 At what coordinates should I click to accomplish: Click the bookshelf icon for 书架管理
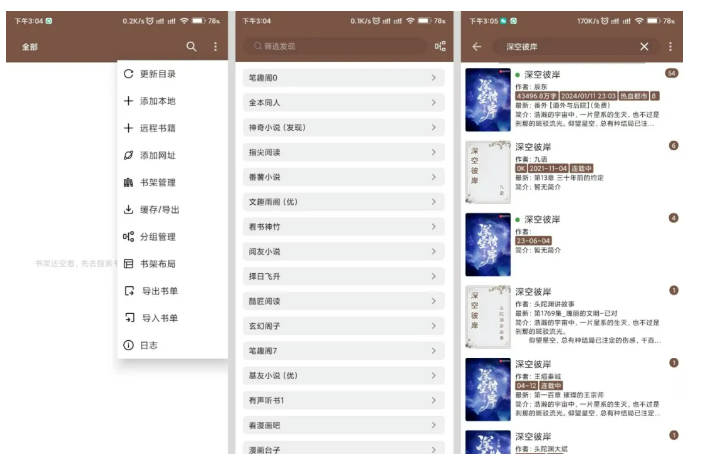tap(128, 182)
